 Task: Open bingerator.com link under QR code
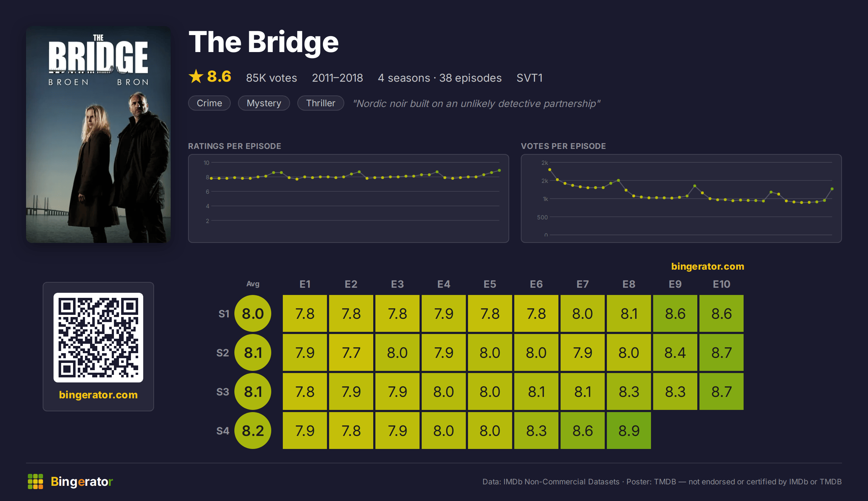pos(98,395)
